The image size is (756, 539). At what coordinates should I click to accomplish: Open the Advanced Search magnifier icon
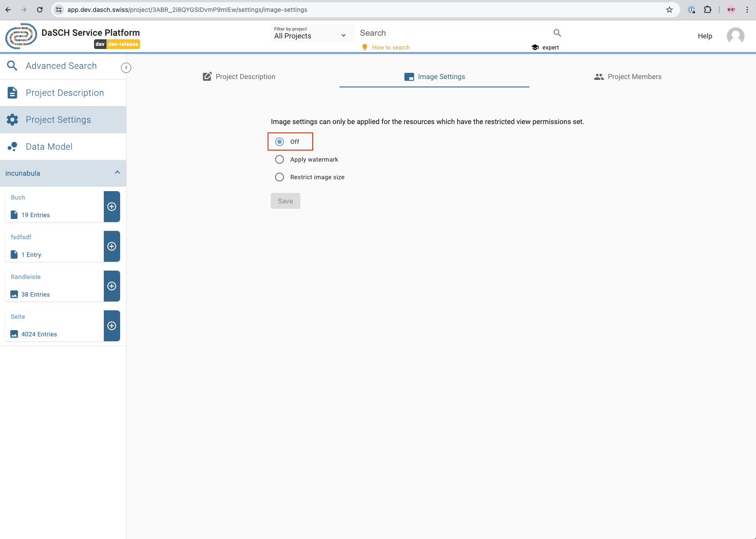12,65
